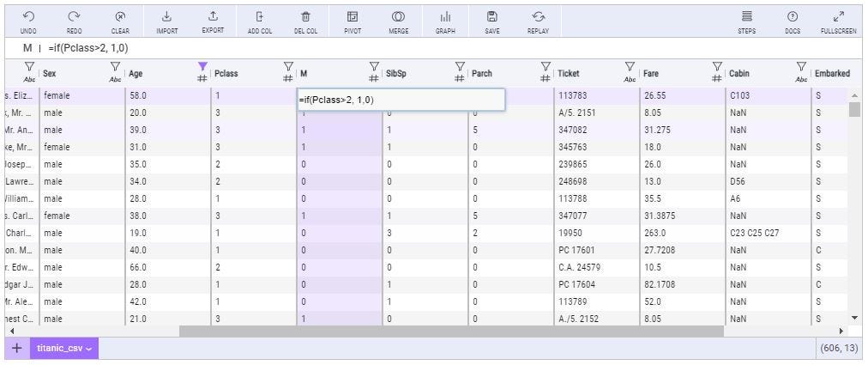The height and width of the screenshot is (365, 868).
Task: Click the vertical scrollbar thumb
Action: pyautogui.click(x=854, y=109)
